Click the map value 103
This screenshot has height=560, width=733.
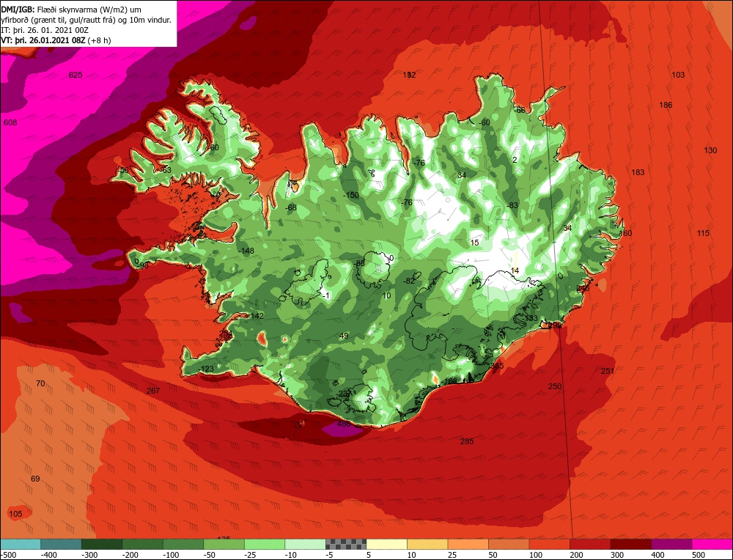pyautogui.click(x=678, y=75)
